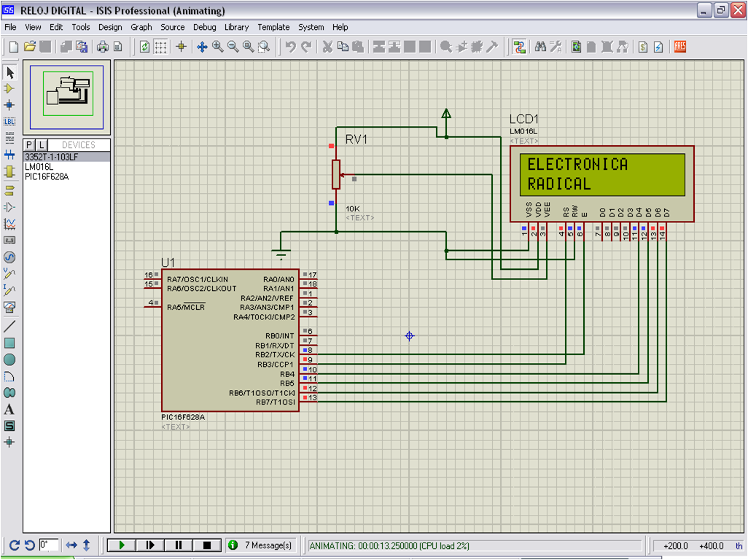
Task: Click the ARES netlist transfer icon
Action: 680,47
